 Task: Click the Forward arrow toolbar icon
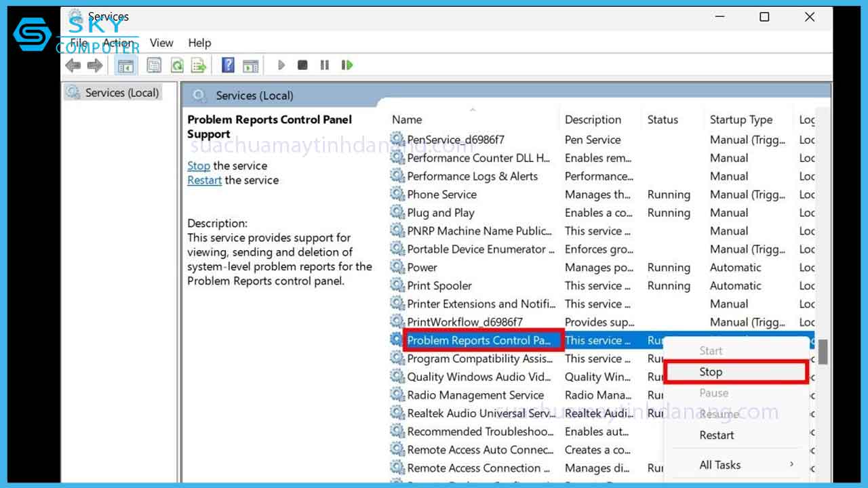point(95,65)
